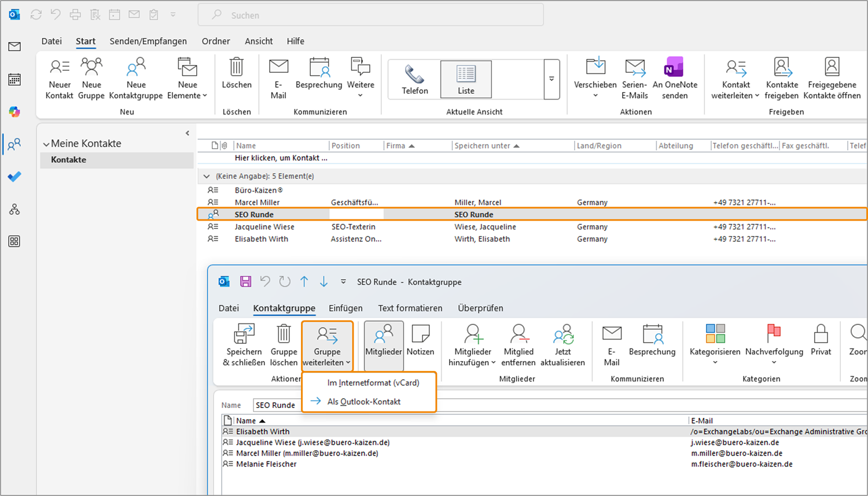Screen dimensions: 868x496
Task: Click Kontakte freigeben
Action: 782,79
